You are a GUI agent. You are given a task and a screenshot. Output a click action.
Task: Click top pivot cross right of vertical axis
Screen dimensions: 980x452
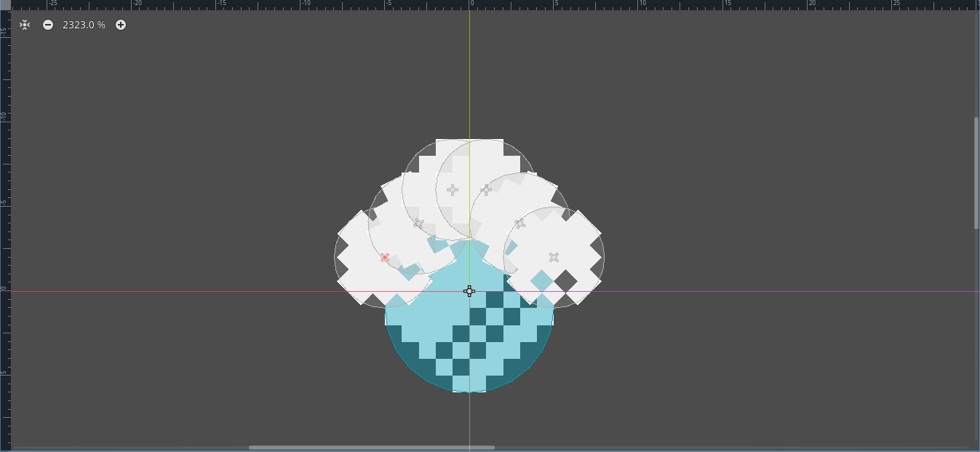point(486,190)
